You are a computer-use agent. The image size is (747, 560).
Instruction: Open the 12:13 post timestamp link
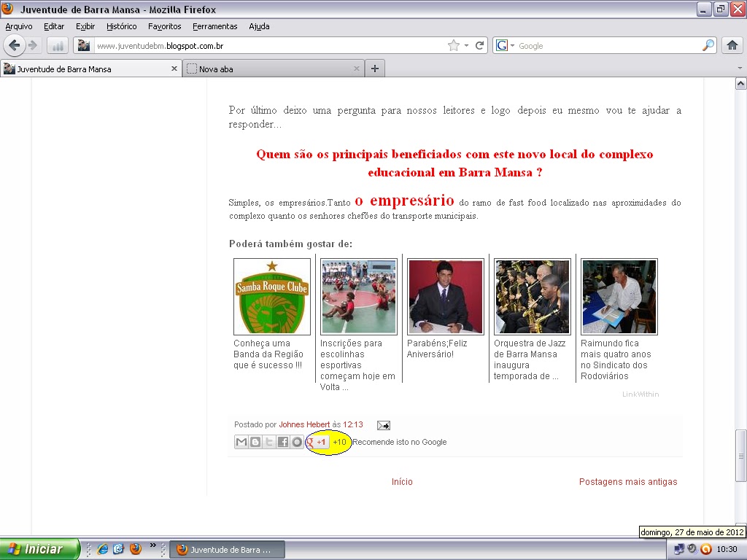point(353,424)
